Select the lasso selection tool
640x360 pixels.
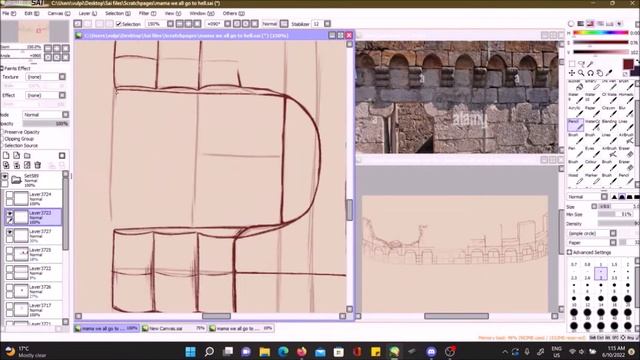point(581,64)
